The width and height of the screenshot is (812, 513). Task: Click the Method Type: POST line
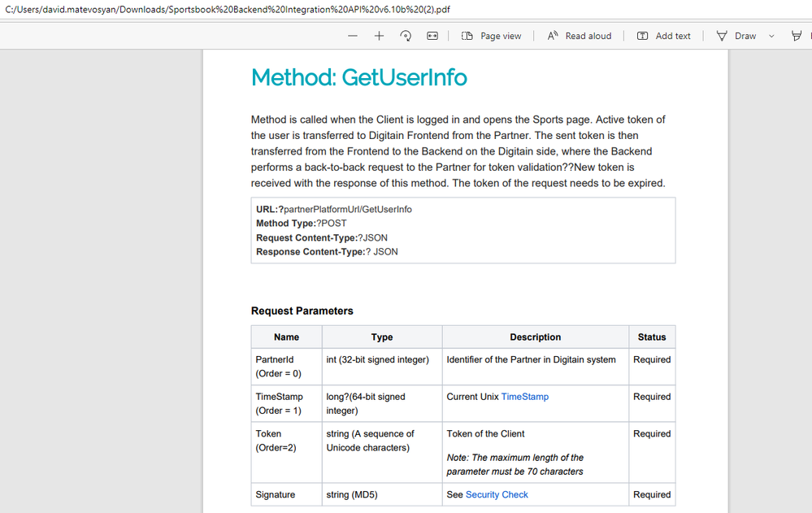tap(302, 224)
